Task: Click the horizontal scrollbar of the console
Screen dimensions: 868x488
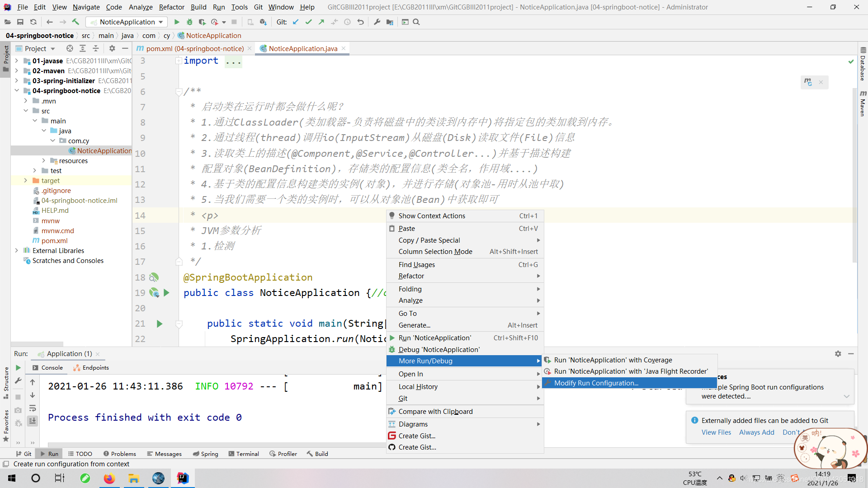Action: 217,445
